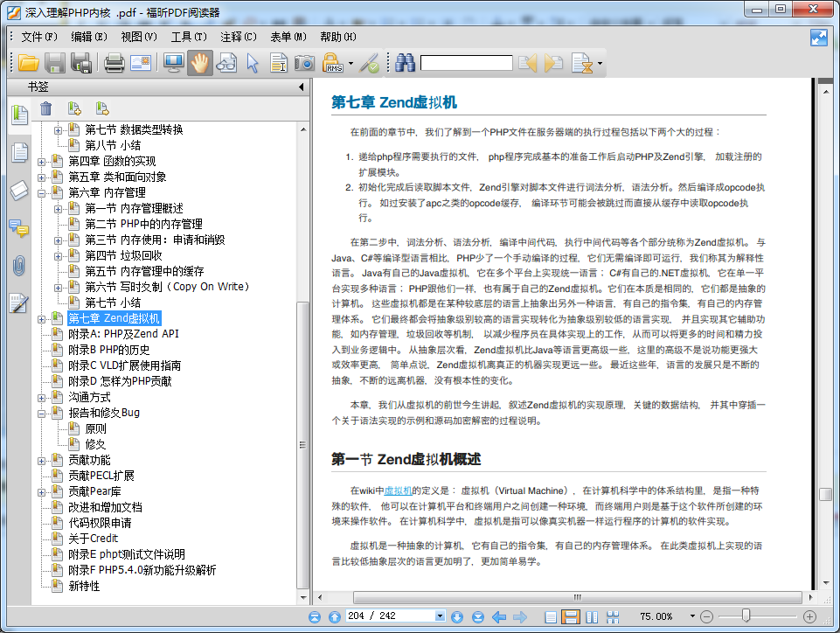Click the document horizontal scrollbar

point(577,597)
